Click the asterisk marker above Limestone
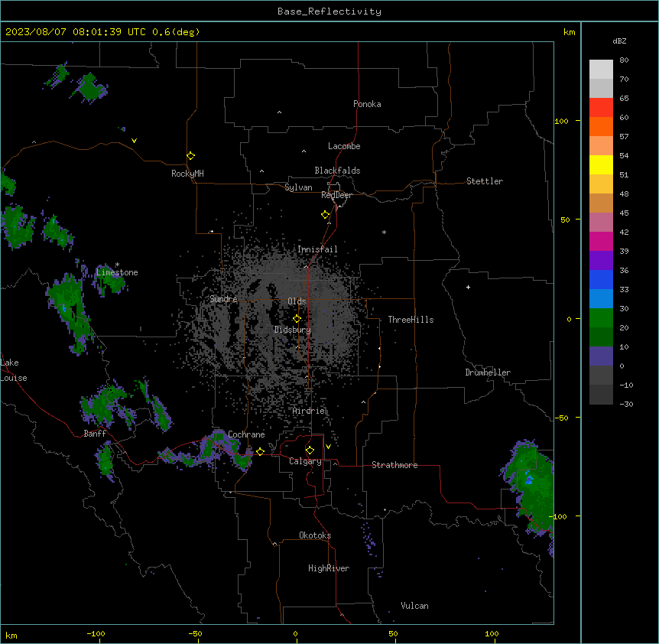 point(117,265)
